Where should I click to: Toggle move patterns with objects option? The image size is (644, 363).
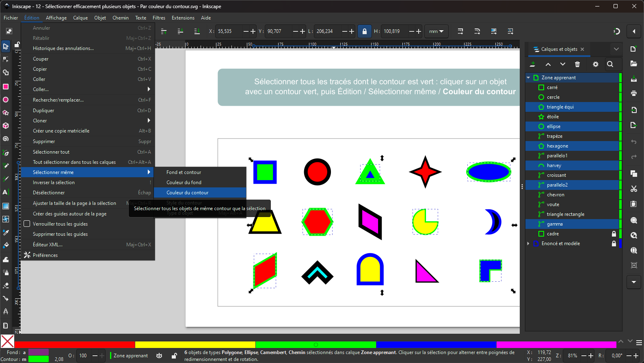(510, 31)
